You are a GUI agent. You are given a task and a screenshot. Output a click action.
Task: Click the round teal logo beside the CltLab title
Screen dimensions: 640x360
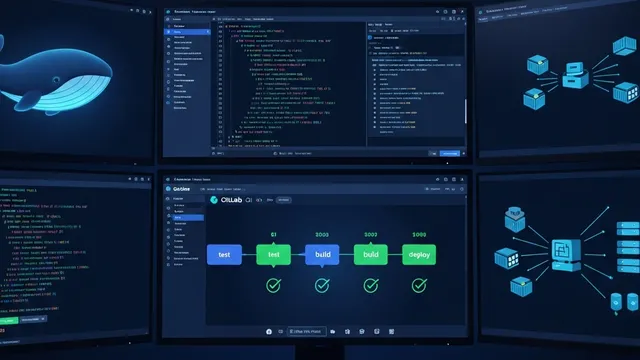(x=213, y=200)
